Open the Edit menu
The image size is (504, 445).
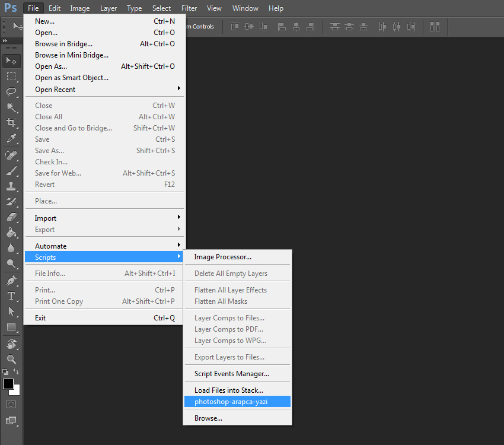point(55,8)
